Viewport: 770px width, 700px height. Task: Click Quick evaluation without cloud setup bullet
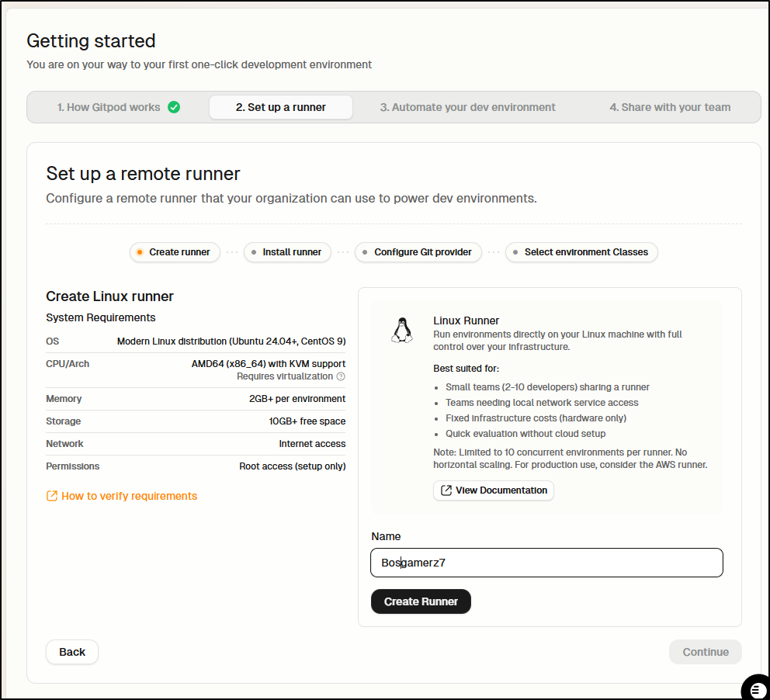point(525,434)
